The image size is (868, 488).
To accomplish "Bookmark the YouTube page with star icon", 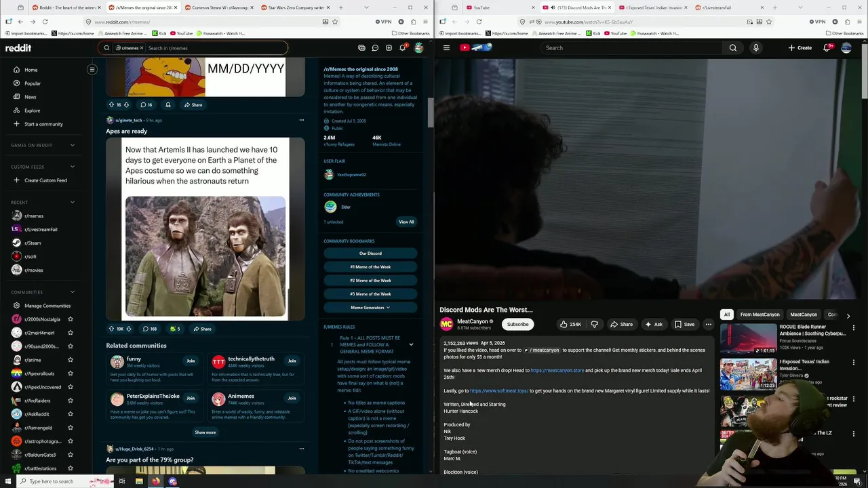I will 769,22.
